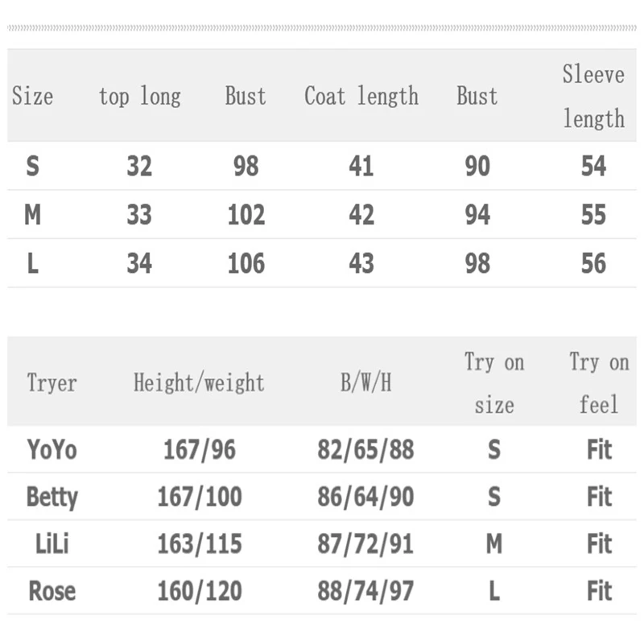This screenshot has height=644, width=644.
Task: Click Rose's B/W/H value 88/74/97
Action: pos(365,592)
